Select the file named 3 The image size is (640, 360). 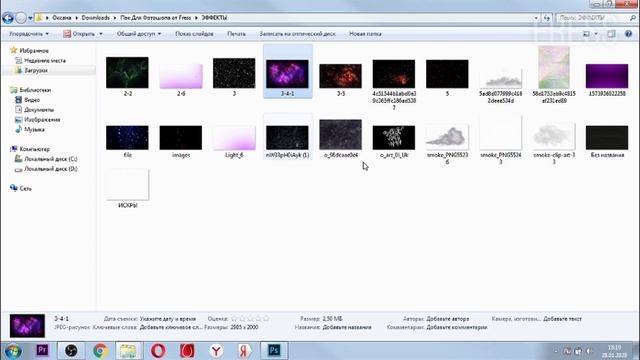click(x=234, y=73)
